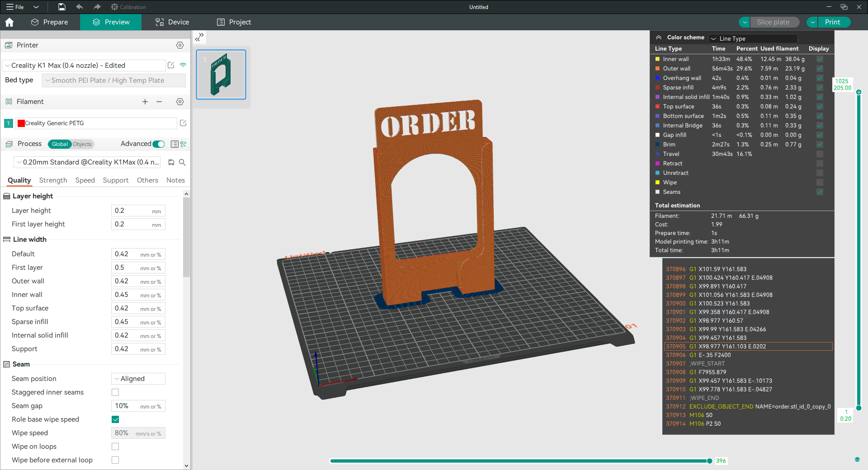Click the Print button

coord(833,22)
